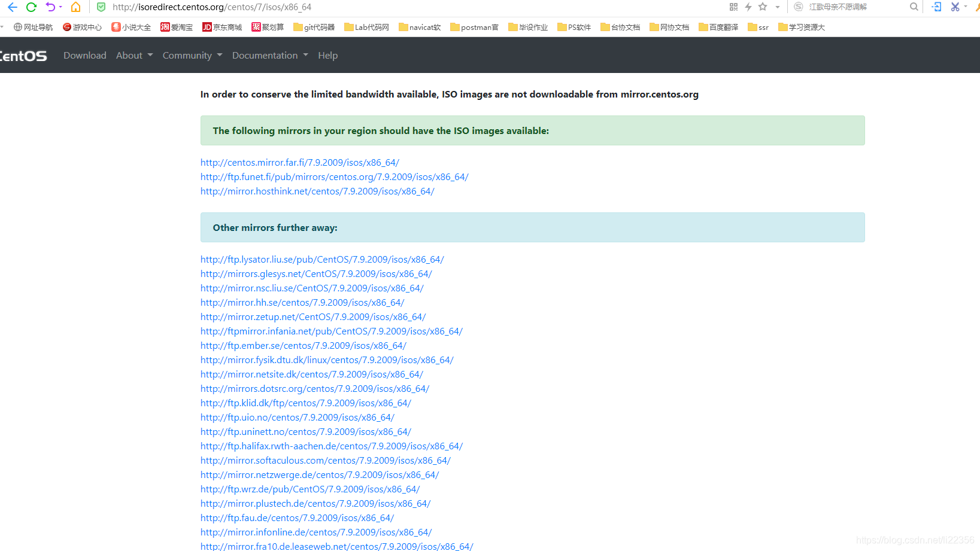
Task: Click the green security shield icon
Action: pos(101,7)
